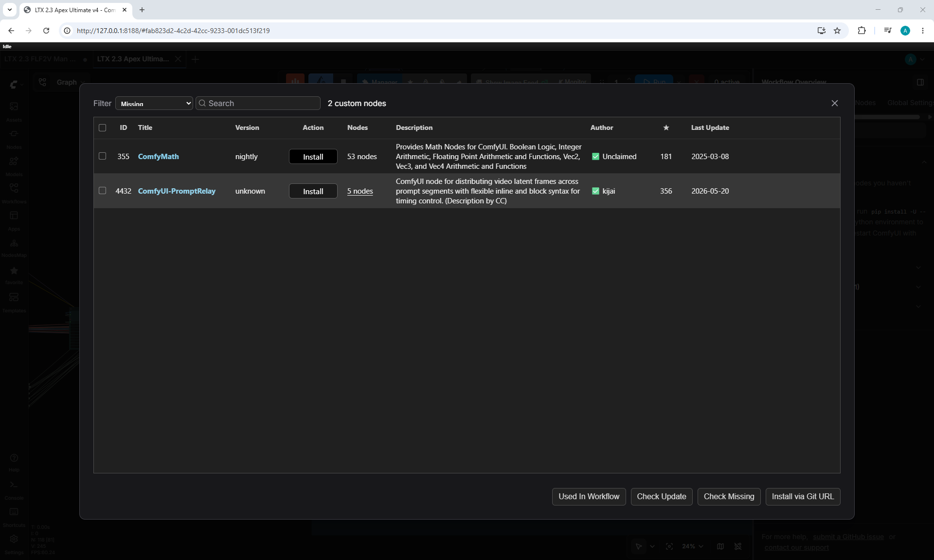
Task: Focus the Search input field
Action: tap(258, 103)
